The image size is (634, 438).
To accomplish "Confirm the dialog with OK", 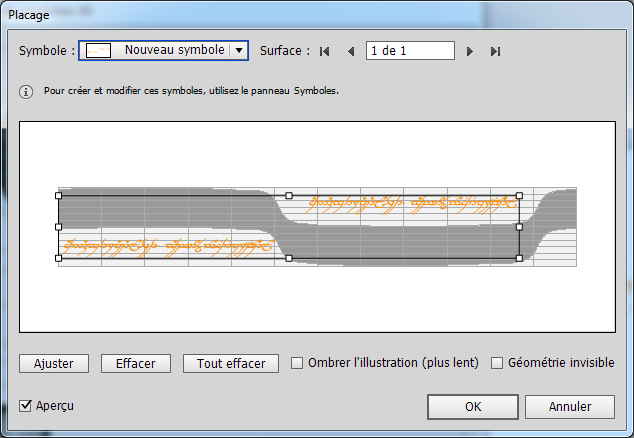I will coord(473,407).
